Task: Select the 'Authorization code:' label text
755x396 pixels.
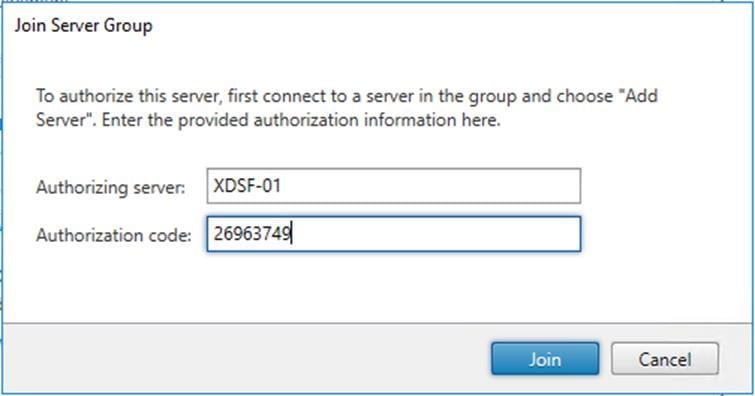Action: pyautogui.click(x=114, y=235)
